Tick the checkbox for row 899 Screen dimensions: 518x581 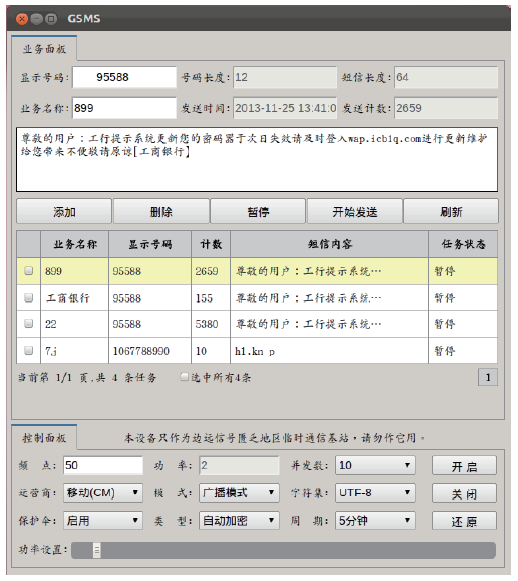tap(29, 271)
